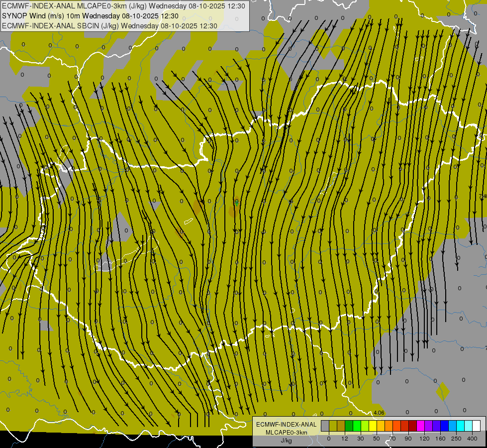Choose the bright cyan legend swatch
This screenshot has height=448, width=487.
(x=460, y=426)
